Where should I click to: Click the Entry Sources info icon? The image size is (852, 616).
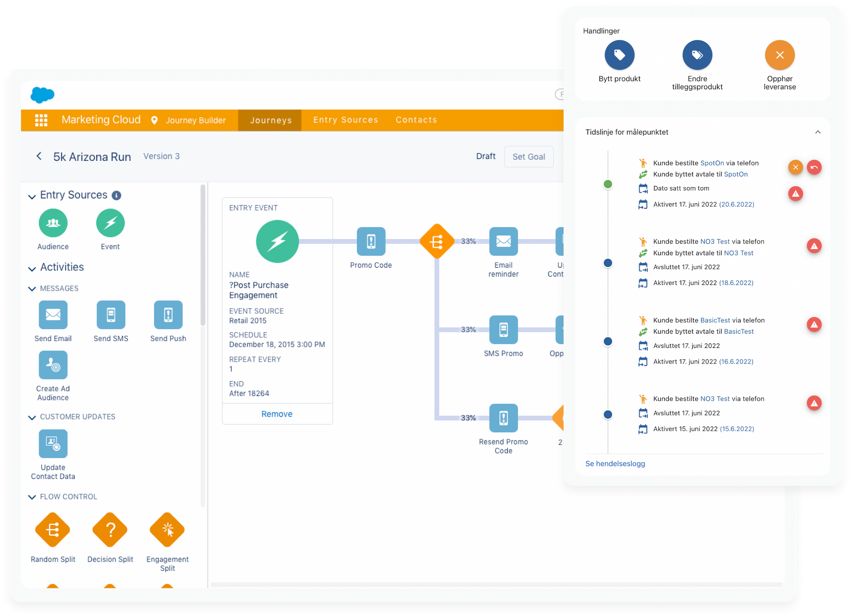tap(116, 195)
